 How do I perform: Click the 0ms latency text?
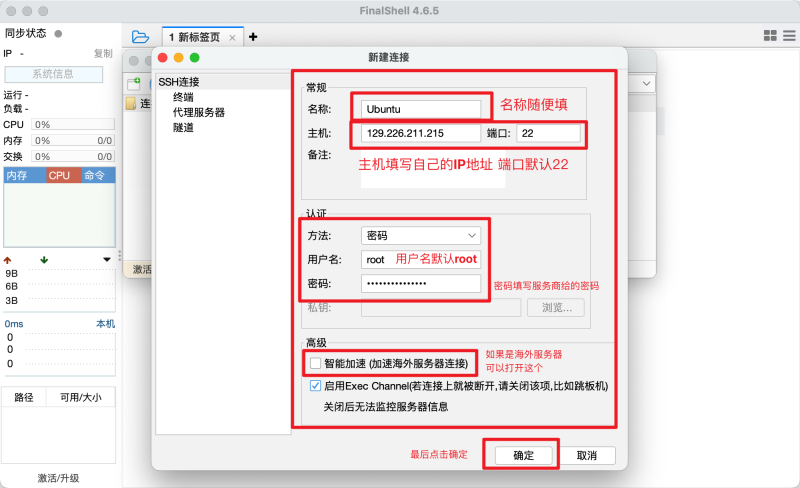(14, 324)
